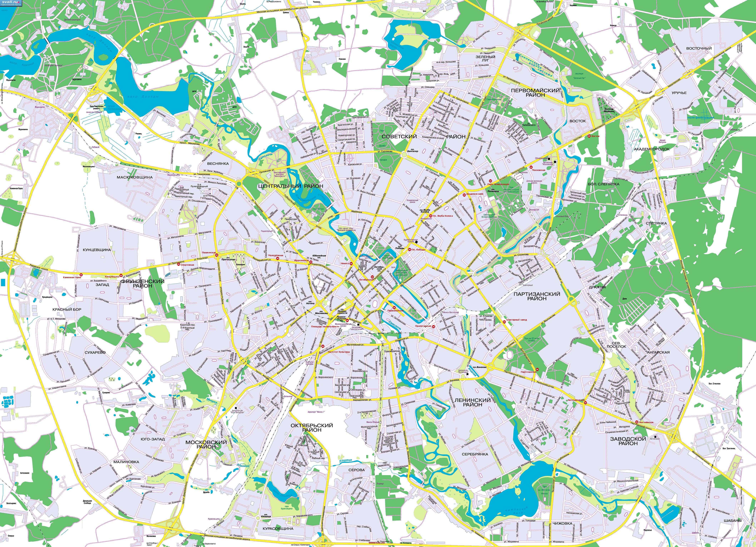
Task: Select the Пушкинская metro station icon
Action: click(x=217, y=255)
